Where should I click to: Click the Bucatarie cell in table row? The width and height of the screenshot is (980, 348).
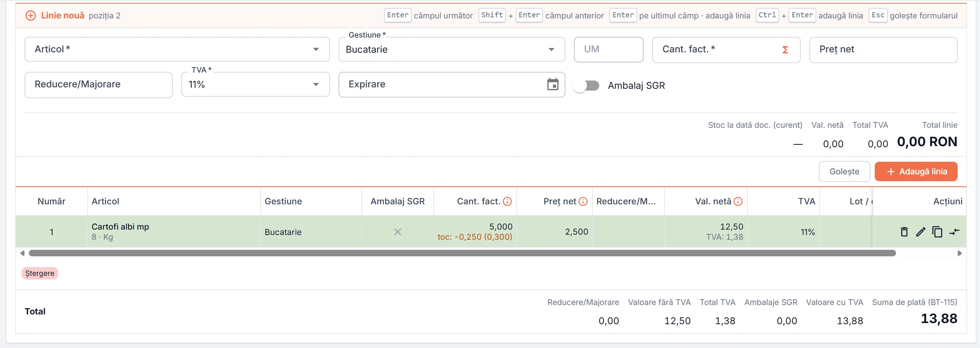[311, 232]
